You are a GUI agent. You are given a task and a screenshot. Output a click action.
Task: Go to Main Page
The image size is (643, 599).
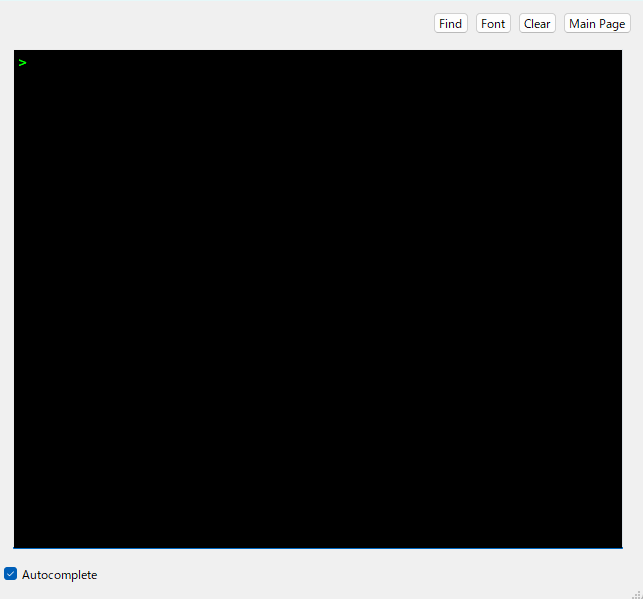[x=597, y=23]
